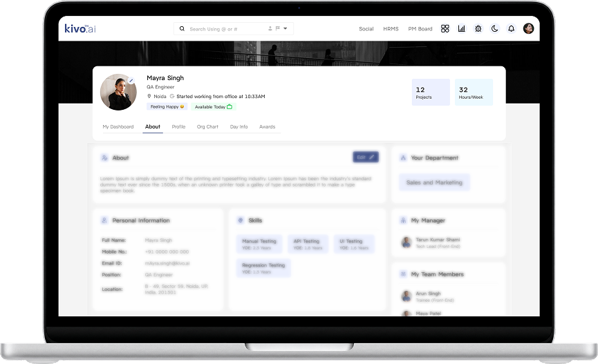Click the Feeling Happy status badge
This screenshot has width=598, height=364.
tap(167, 107)
